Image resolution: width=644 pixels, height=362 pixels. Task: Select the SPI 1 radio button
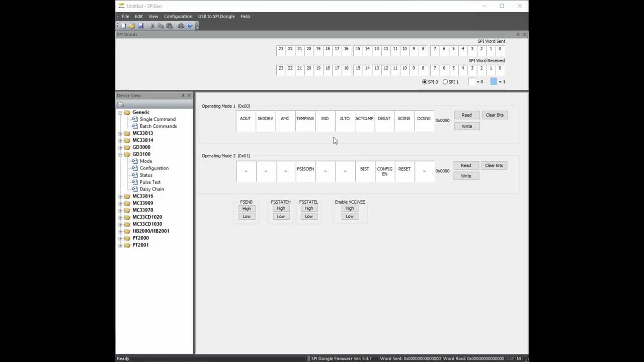445,82
